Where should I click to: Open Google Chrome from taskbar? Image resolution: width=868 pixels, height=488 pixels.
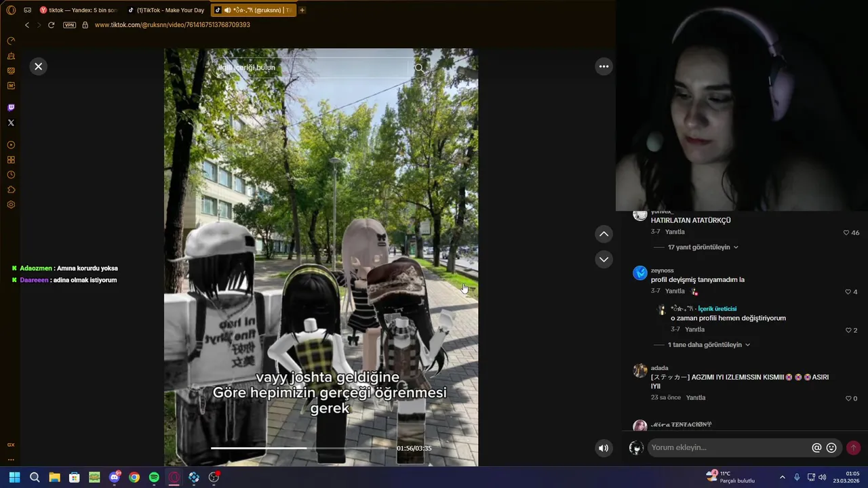134,477
